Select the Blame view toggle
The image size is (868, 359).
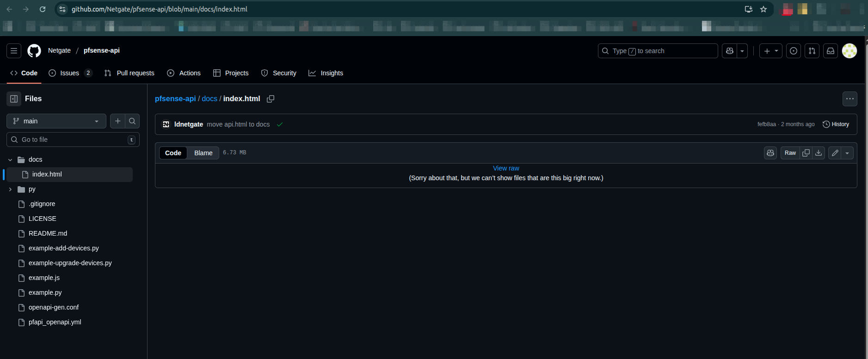pos(203,153)
